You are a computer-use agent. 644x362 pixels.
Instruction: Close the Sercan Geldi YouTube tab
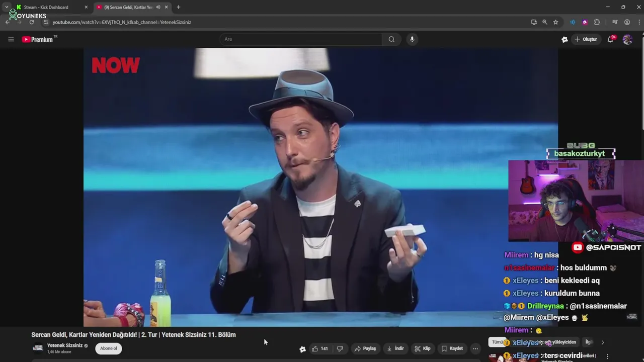[166, 7]
